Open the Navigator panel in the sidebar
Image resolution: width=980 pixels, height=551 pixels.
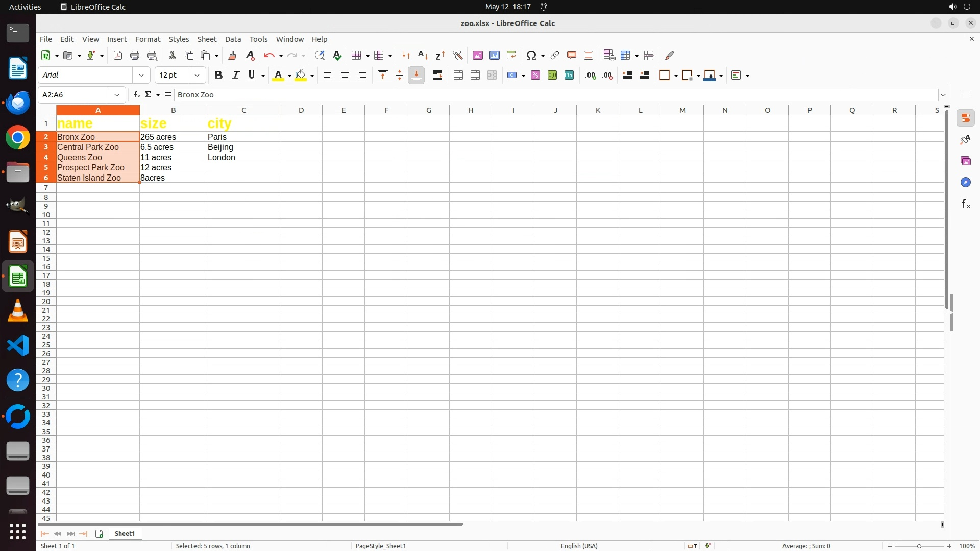point(965,183)
